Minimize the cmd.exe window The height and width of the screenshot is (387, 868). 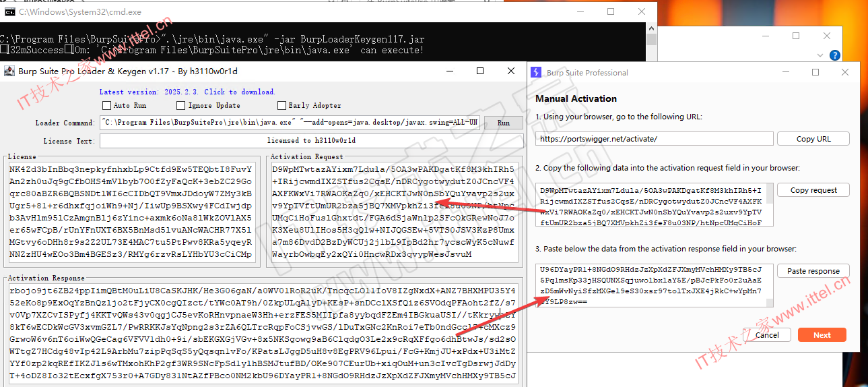(580, 11)
